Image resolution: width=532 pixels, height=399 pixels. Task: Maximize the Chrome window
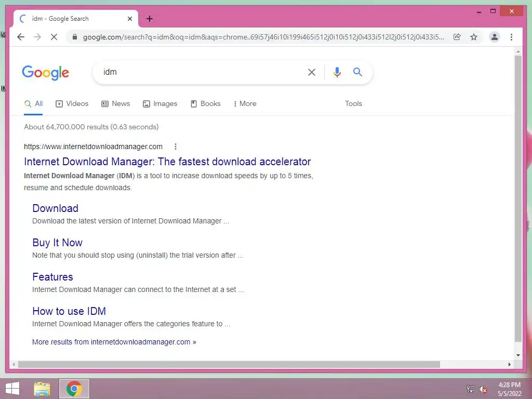(493, 11)
